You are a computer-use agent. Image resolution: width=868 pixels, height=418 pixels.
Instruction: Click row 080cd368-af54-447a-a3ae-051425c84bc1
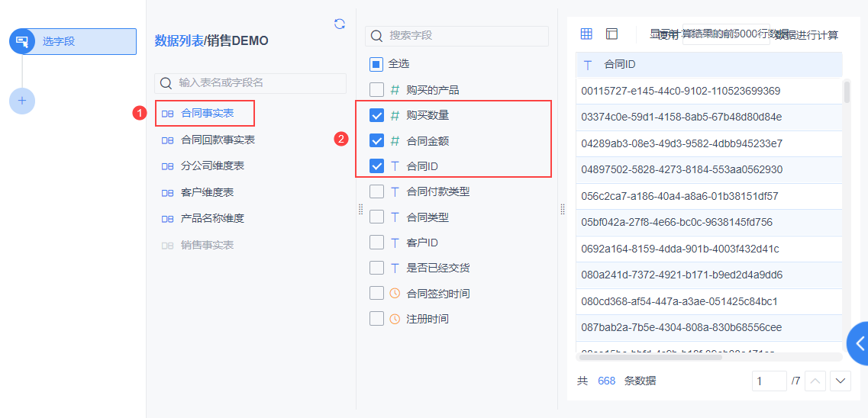pyautogui.click(x=709, y=301)
